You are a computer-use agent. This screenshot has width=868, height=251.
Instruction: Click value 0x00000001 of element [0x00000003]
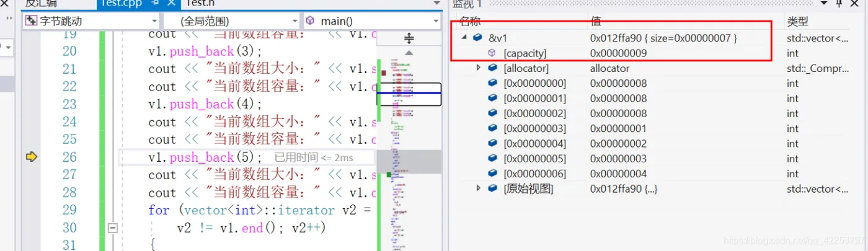coord(618,128)
